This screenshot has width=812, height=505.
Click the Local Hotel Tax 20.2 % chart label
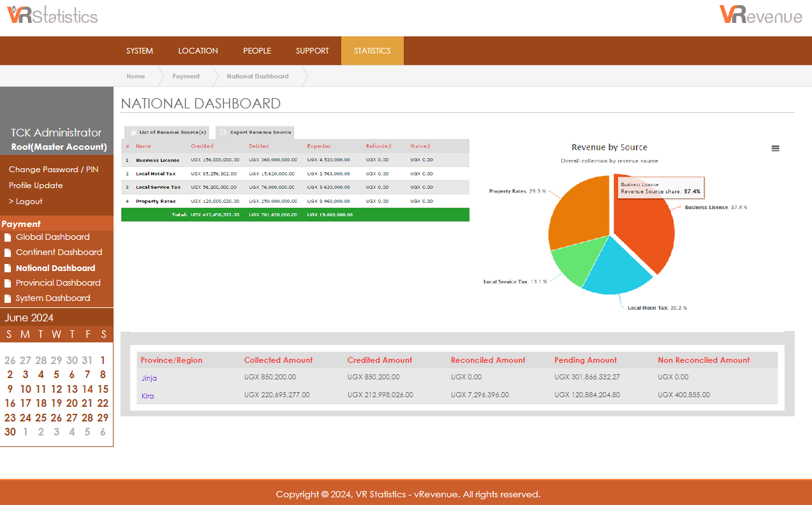point(657,308)
